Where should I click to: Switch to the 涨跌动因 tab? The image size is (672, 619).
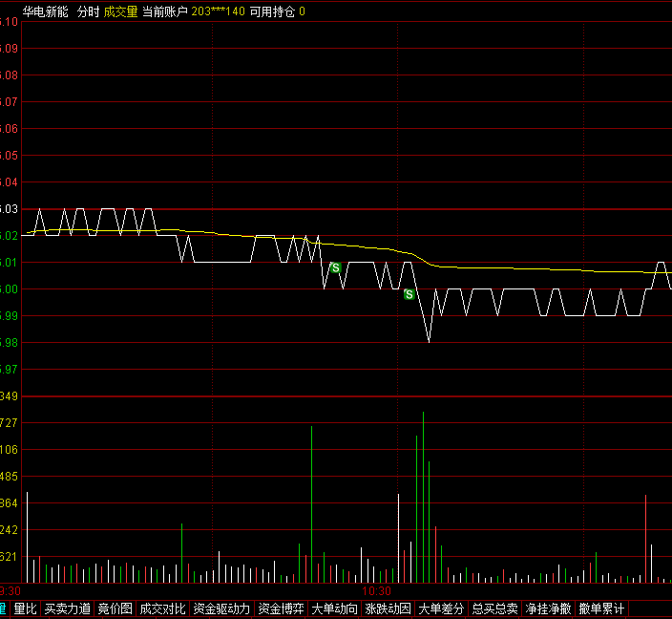pos(388,608)
